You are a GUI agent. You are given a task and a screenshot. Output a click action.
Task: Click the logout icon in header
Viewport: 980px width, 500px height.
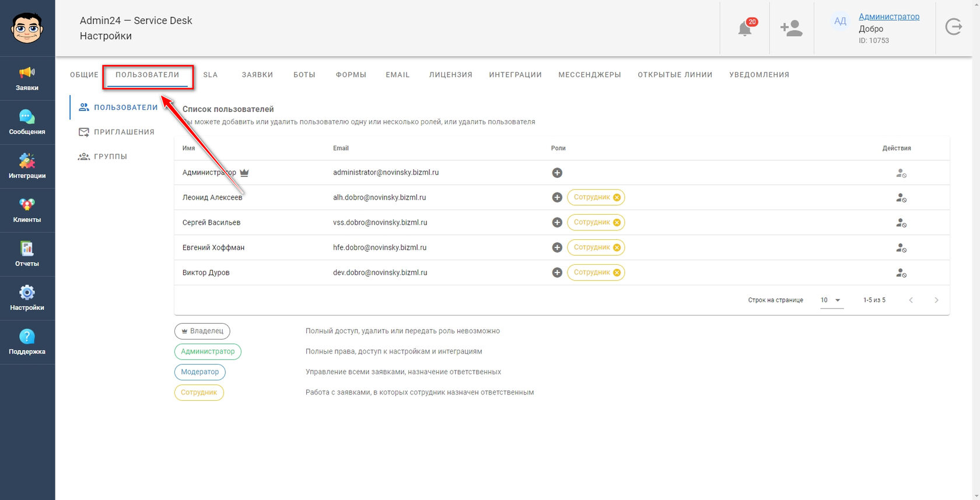[954, 27]
